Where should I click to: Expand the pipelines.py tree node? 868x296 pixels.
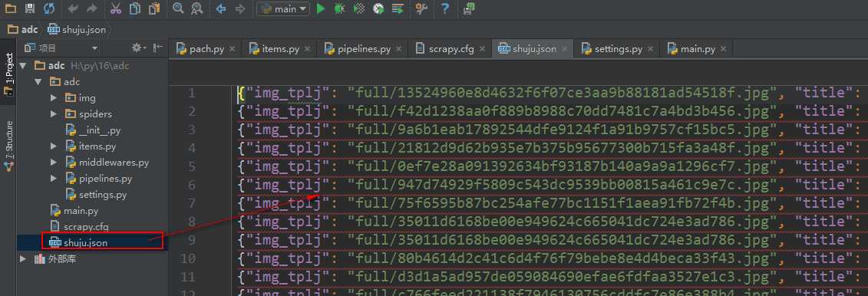[x=54, y=179]
